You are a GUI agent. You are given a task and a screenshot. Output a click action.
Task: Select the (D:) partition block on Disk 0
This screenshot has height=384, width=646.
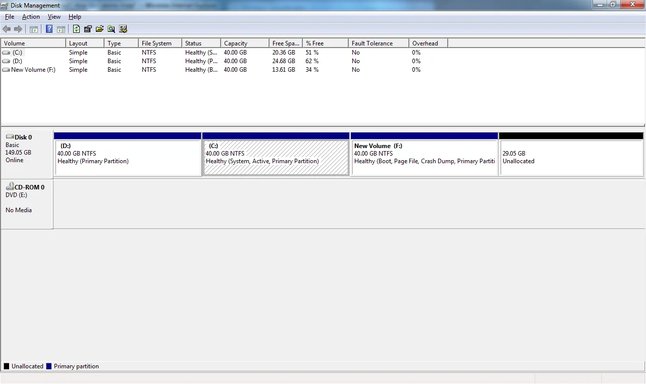[x=128, y=154]
